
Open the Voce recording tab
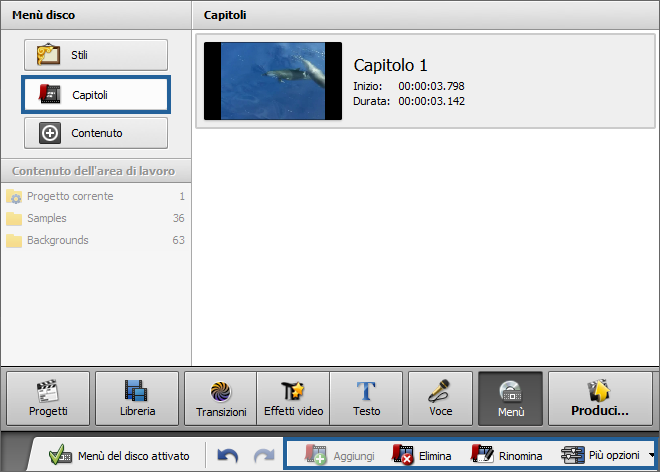(440, 398)
